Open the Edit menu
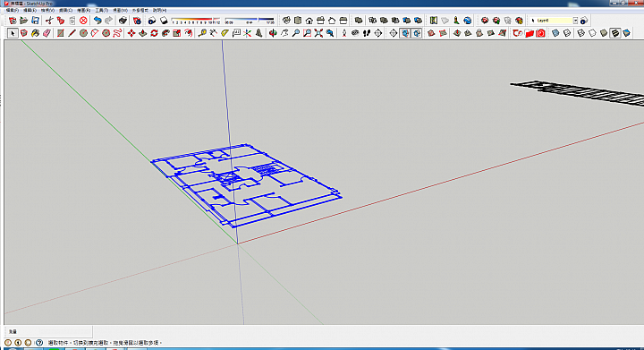644x350 pixels. point(30,10)
